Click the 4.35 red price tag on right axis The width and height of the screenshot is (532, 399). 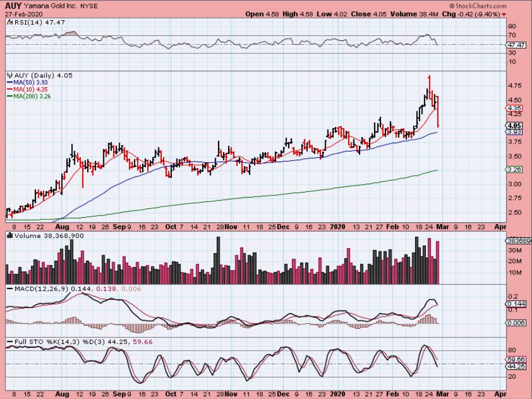tap(513, 108)
